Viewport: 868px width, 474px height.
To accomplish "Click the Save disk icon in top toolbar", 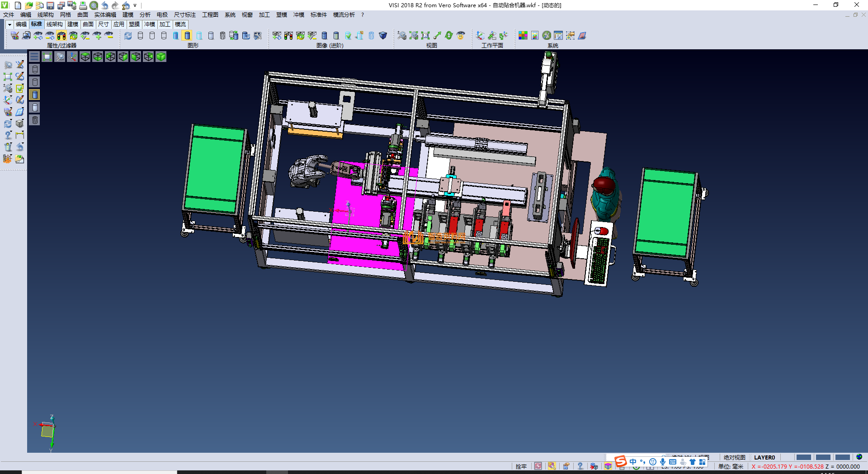I will 50,5.
